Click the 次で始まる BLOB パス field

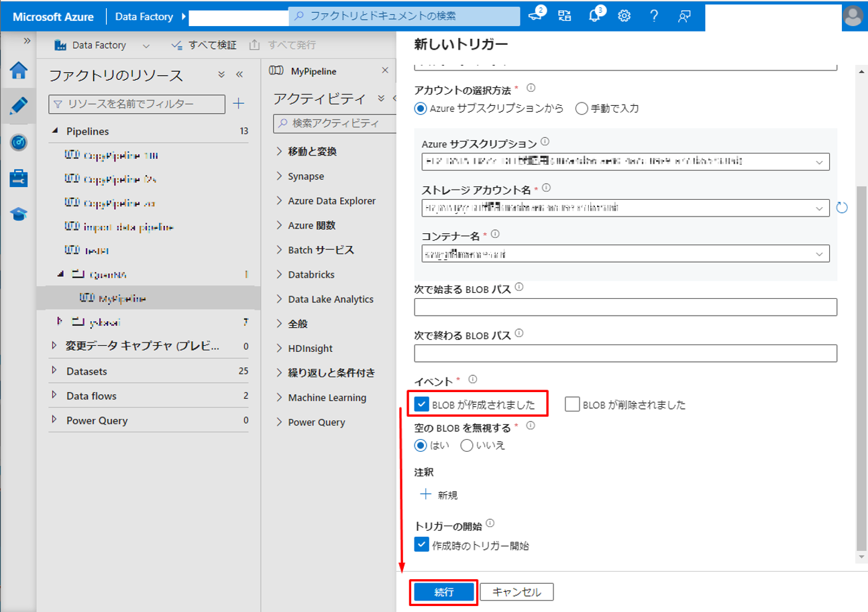point(625,307)
